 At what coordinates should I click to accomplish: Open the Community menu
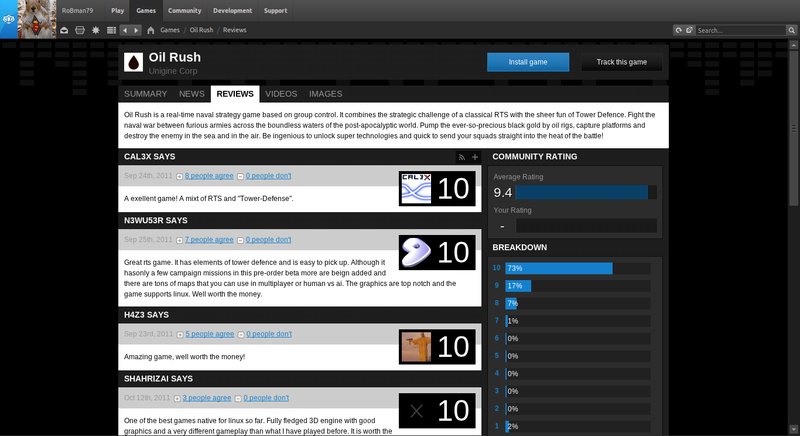click(x=185, y=10)
